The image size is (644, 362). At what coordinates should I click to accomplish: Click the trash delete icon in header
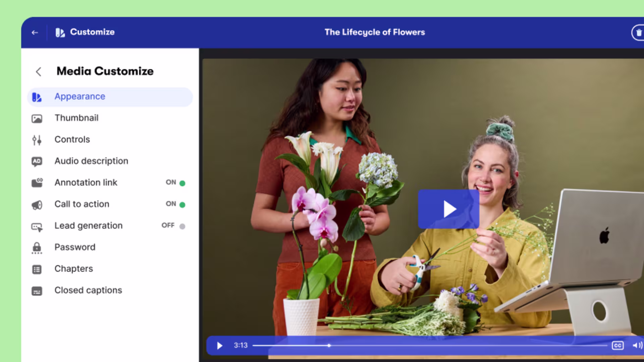(x=638, y=33)
